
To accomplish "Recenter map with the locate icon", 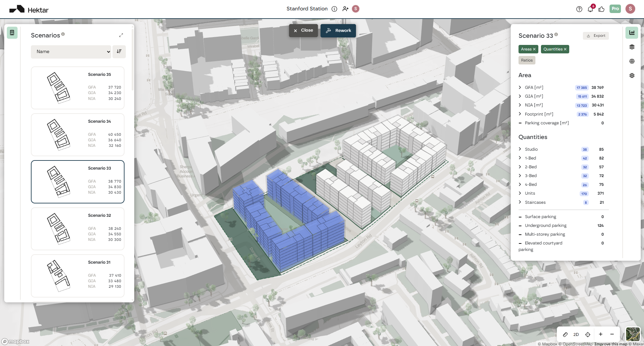I will tap(588, 334).
